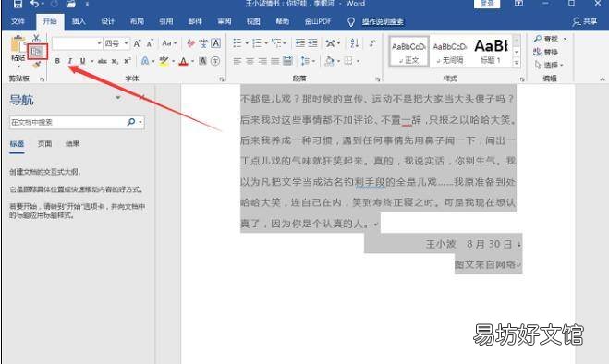Click the multilevel list icon
The height and width of the screenshot is (364, 609).
pyautogui.click(x=276, y=43)
